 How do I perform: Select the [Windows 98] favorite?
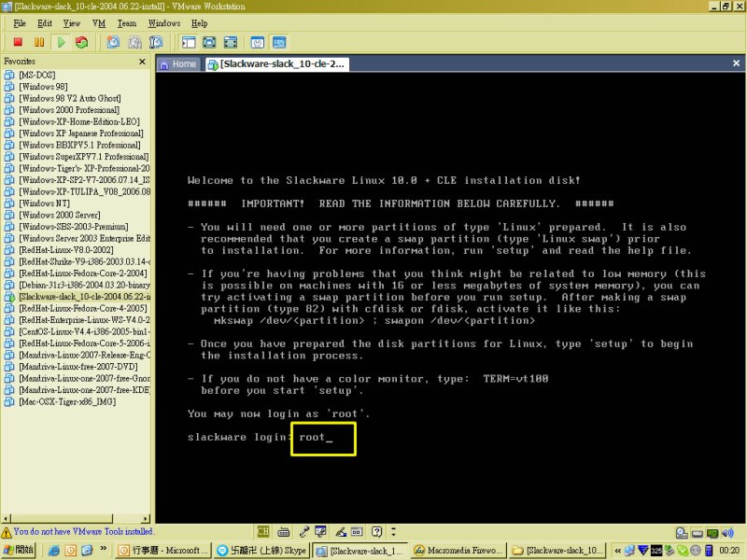(x=43, y=86)
